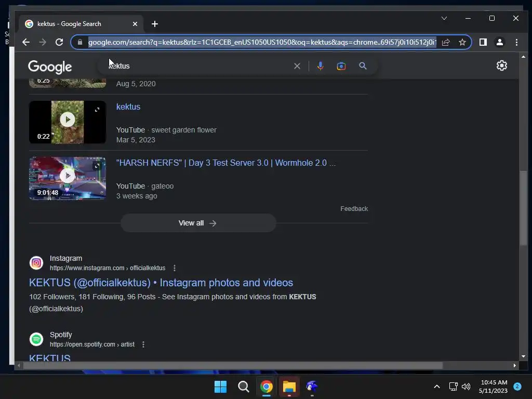The height and width of the screenshot is (399, 532).
Task: Click 'sweet garden flower' channel text
Action: [x=184, y=130]
